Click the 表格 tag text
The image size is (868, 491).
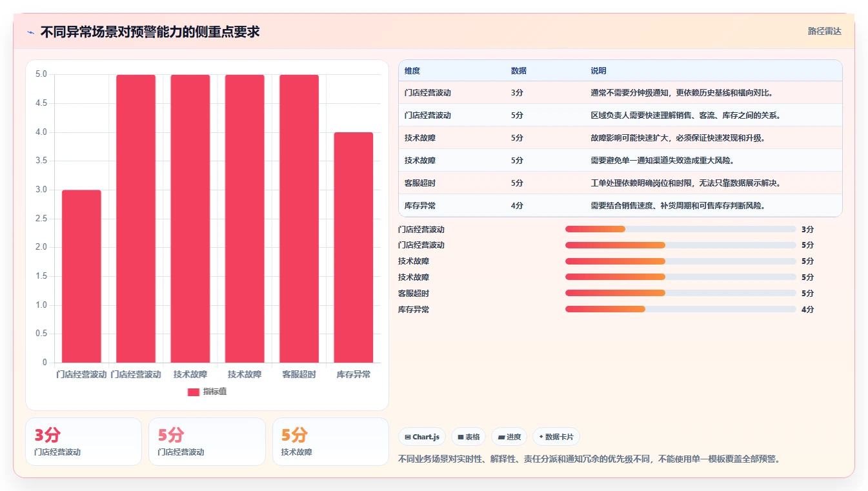click(x=472, y=437)
